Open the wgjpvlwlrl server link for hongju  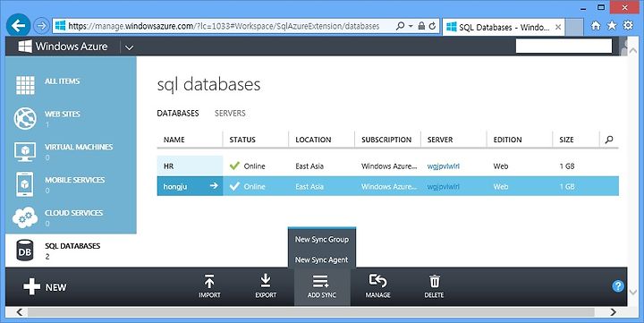click(443, 187)
